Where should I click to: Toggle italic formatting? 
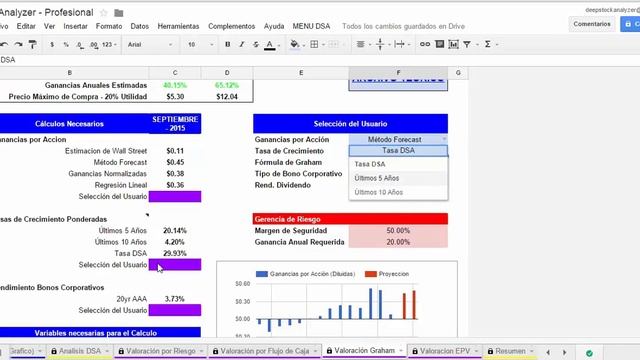coord(242,44)
